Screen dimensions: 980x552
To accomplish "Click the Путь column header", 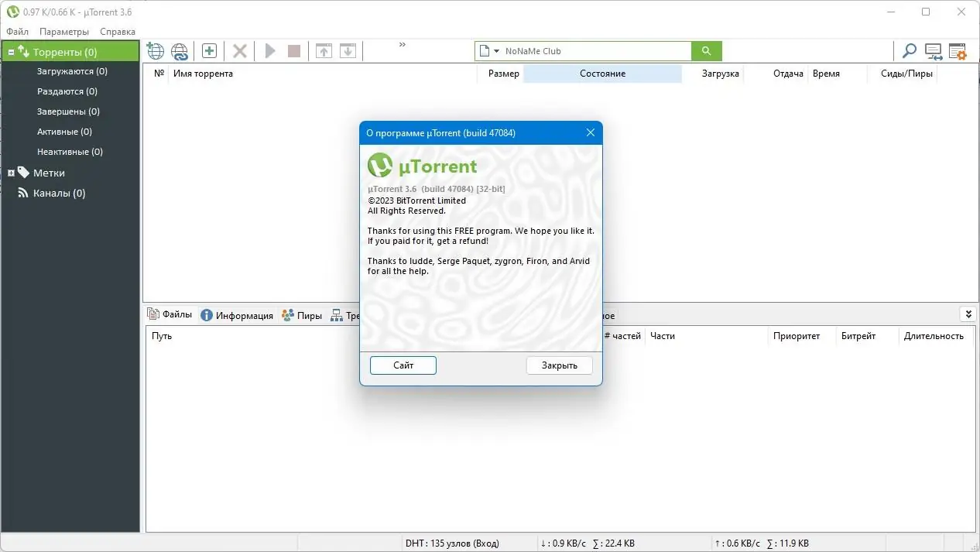I will click(162, 336).
